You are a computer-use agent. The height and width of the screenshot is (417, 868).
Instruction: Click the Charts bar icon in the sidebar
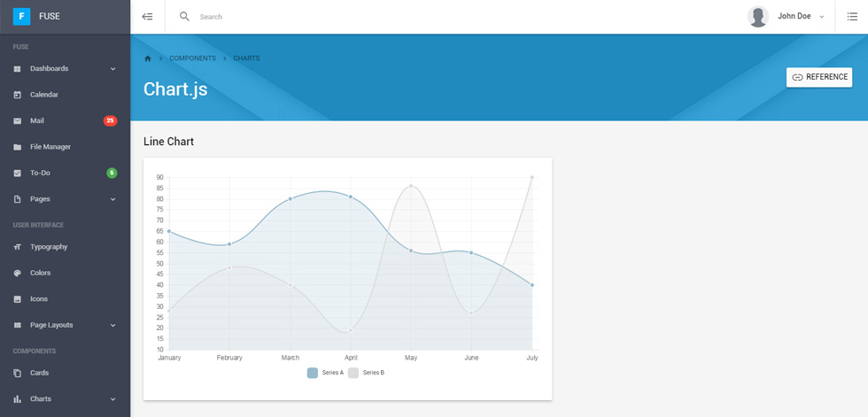tap(17, 398)
